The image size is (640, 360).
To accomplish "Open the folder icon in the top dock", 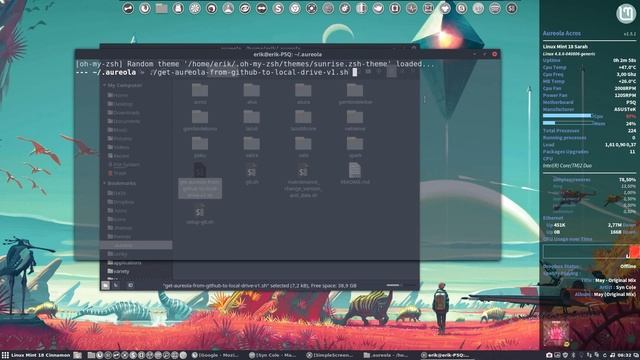I will pos(162,9).
